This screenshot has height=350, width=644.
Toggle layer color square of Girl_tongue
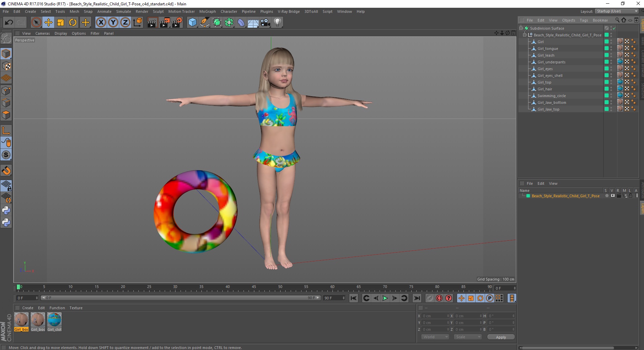(x=607, y=48)
